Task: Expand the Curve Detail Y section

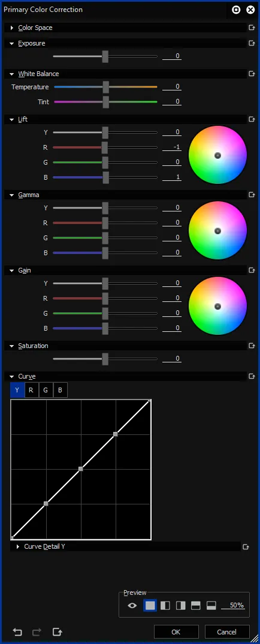Action: pos(17,547)
